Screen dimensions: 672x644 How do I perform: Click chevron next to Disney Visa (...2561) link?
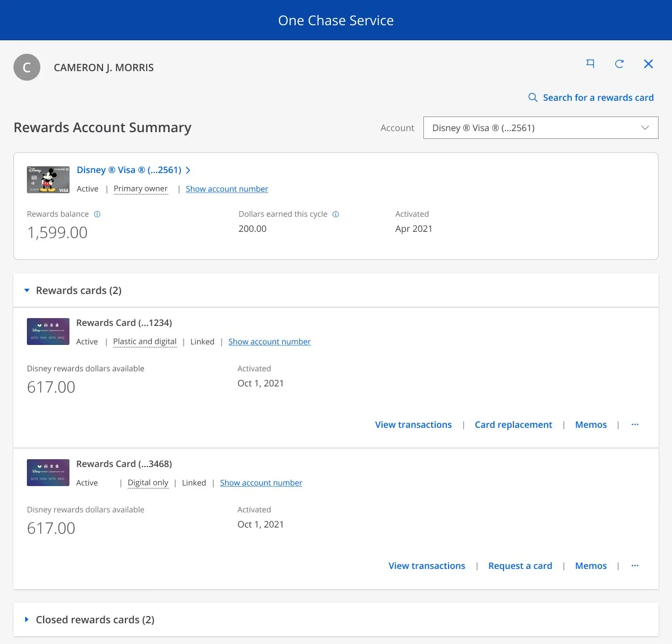click(188, 170)
